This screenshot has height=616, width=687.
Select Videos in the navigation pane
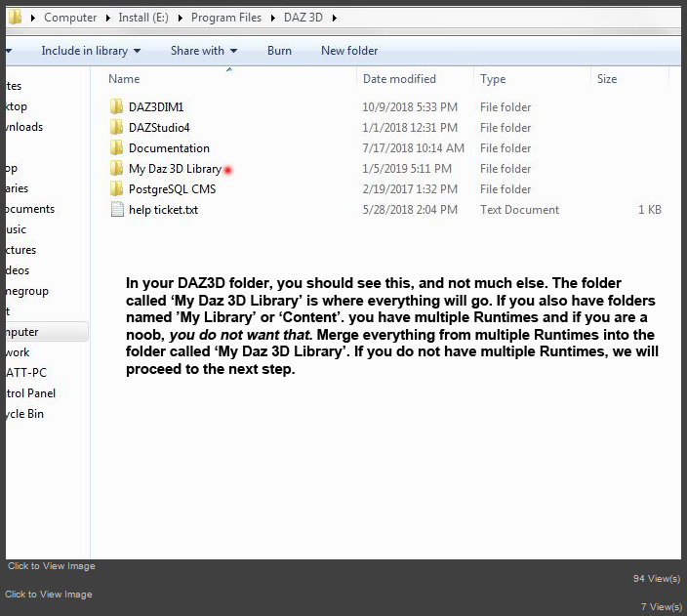[18, 270]
